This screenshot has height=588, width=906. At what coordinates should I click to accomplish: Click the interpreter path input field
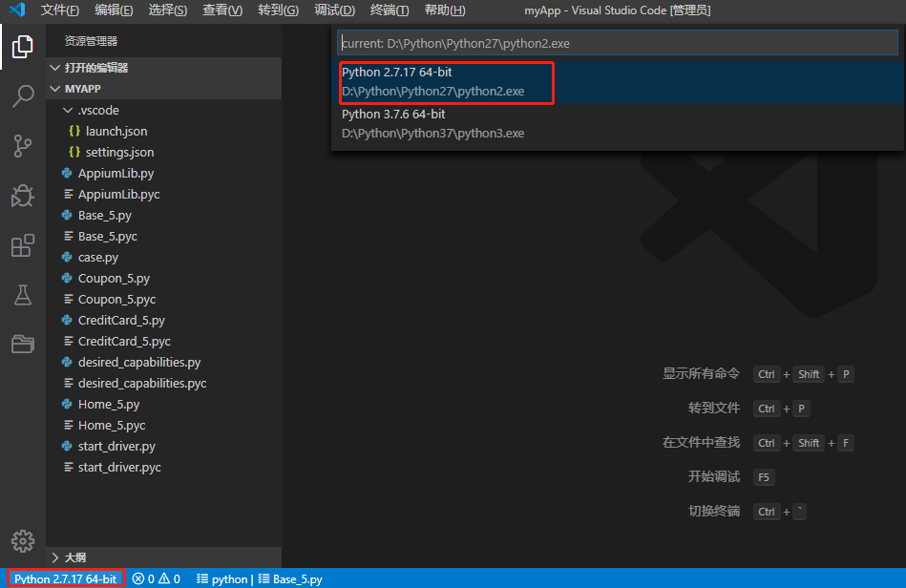coord(617,43)
